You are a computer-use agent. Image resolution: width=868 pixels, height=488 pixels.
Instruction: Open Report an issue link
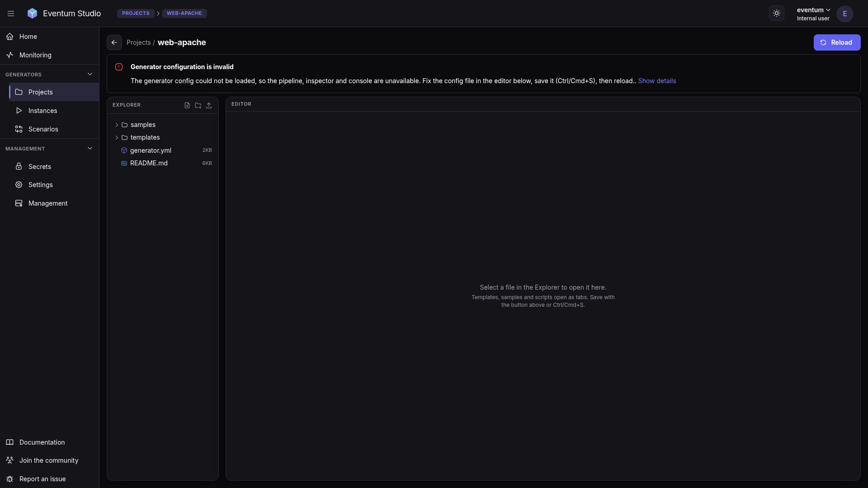(x=49, y=479)
